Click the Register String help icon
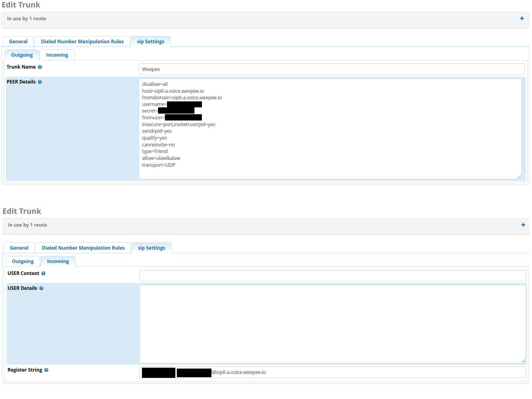Viewport: 532px width, 399px height. click(47, 370)
